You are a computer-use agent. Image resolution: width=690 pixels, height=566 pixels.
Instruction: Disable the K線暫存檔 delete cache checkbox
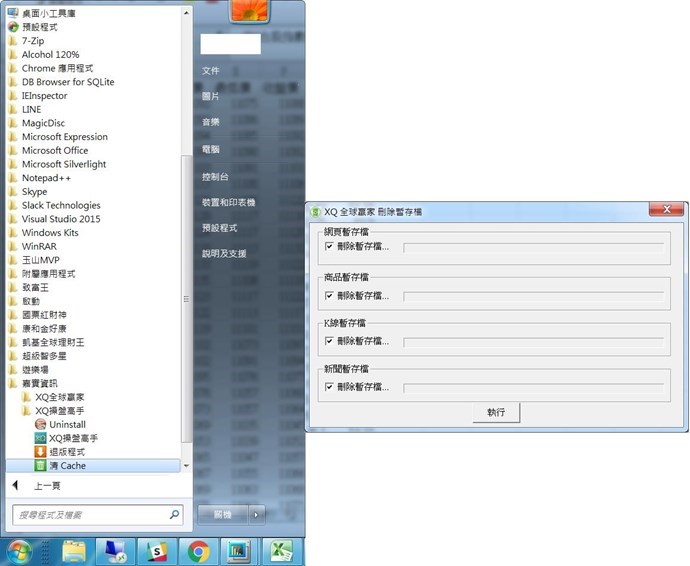click(329, 341)
